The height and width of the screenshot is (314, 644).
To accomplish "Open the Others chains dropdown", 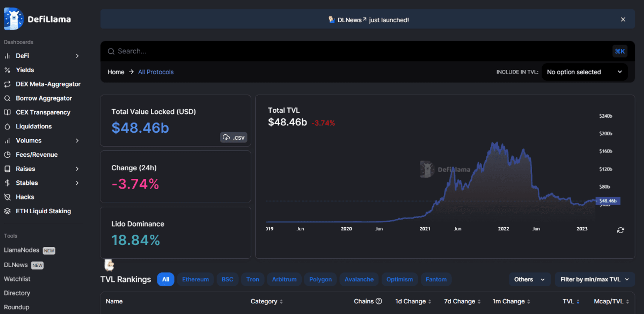I will [x=530, y=279].
